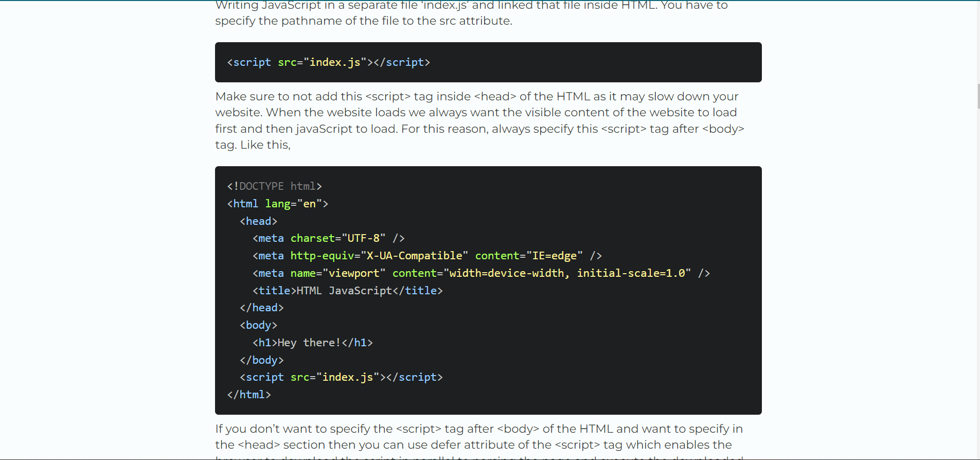Click the closing body tag
This screenshot has height=460, width=980.
click(x=261, y=360)
